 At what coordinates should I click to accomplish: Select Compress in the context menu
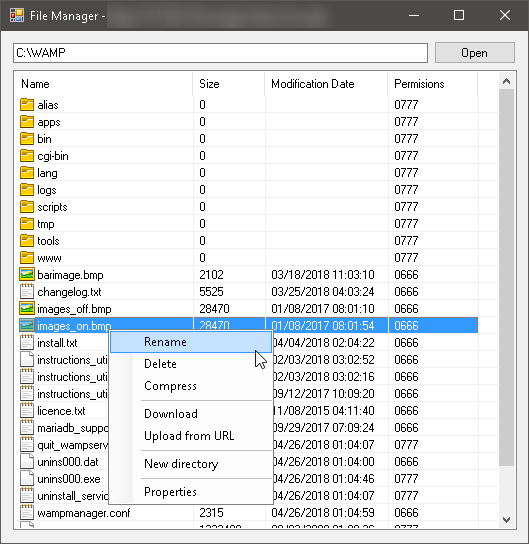point(191,386)
